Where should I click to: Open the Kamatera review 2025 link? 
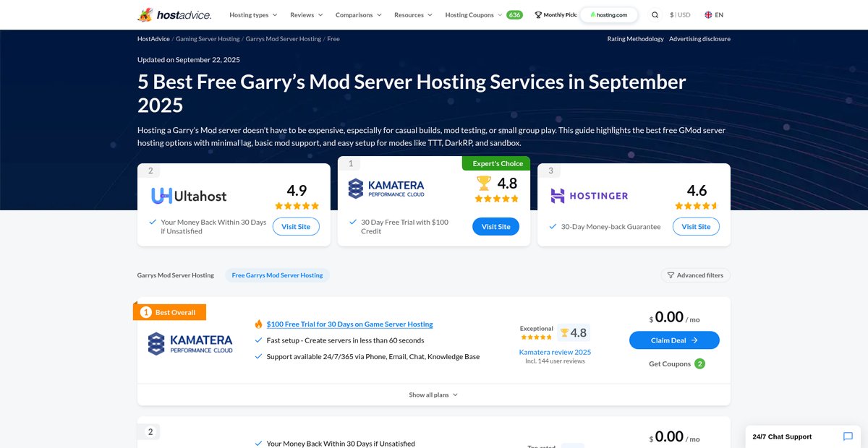[555, 352]
